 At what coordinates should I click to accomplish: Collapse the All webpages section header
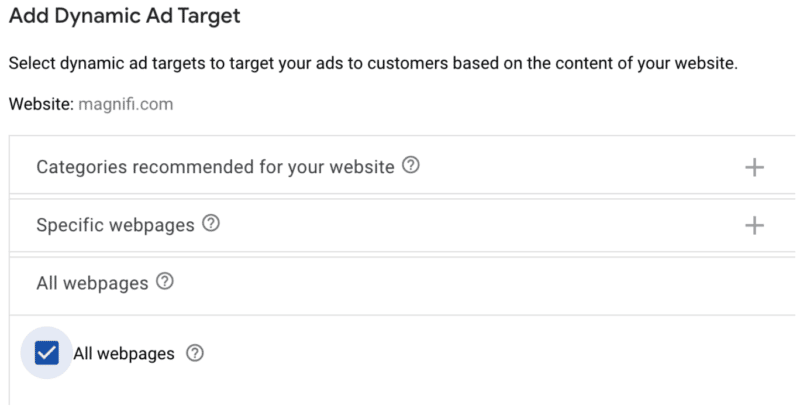tap(92, 283)
